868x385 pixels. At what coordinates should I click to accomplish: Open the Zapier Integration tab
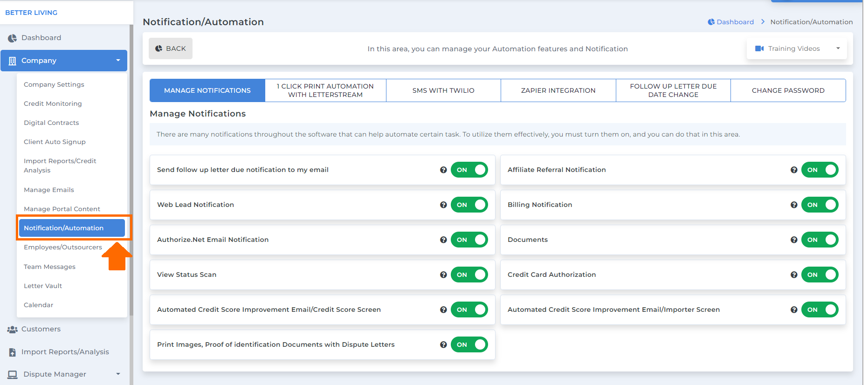pos(558,90)
